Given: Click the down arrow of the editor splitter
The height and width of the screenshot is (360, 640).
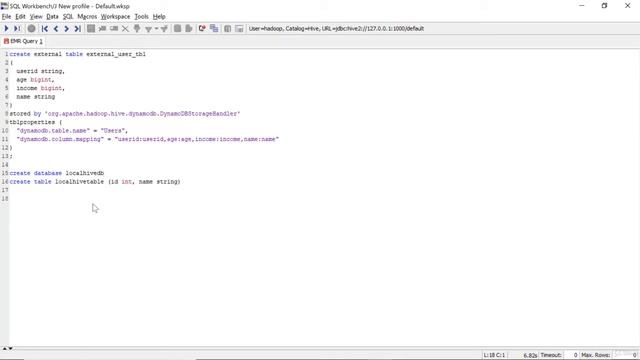Looking at the screenshot, I should pos(10,349).
